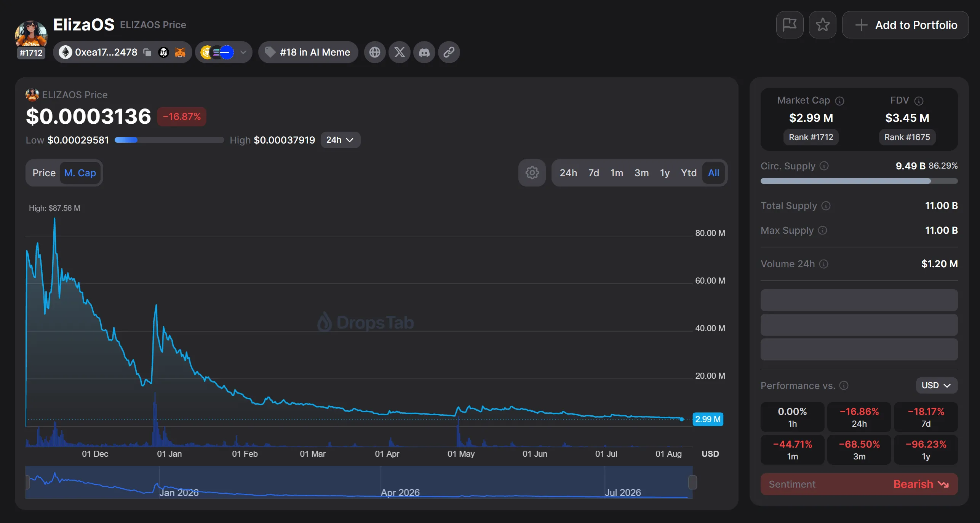Screen dimensions: 980x523
Task: Click the -68.50% 3m performance cell
Action: (x=859, y=450)
